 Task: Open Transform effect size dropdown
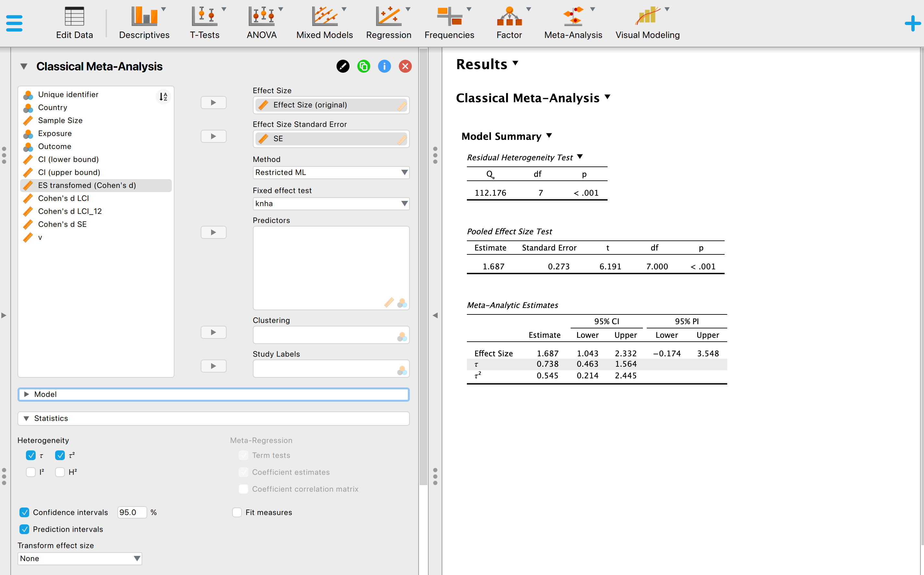click(80, 559)
